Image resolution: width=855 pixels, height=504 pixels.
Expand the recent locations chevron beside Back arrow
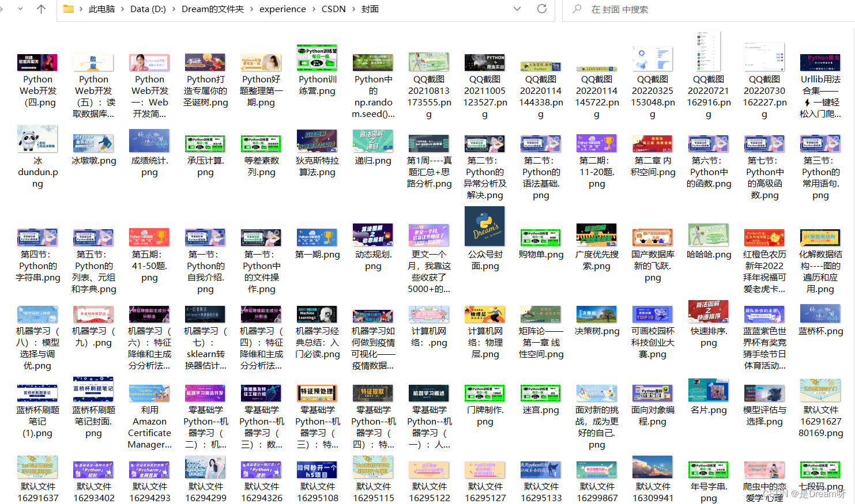(x=21, y=10)
